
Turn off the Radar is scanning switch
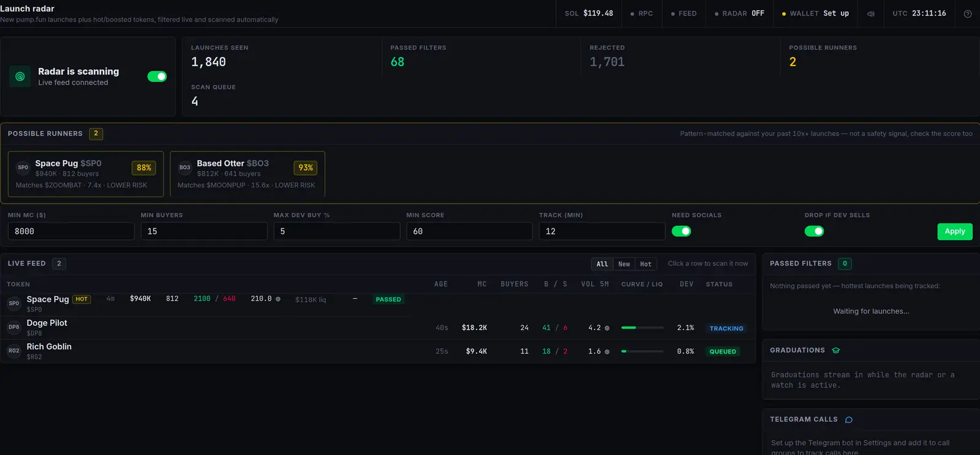click(157, 77)
